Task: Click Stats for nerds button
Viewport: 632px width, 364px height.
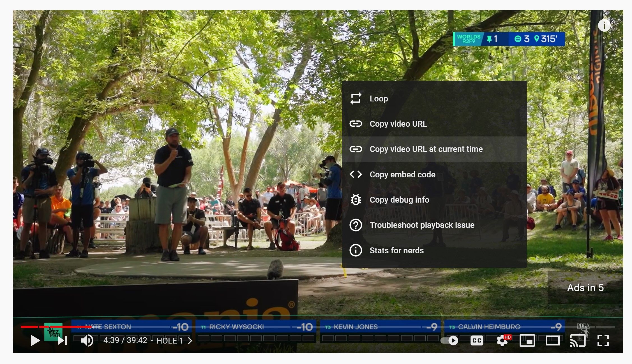Action: pos(396,250)
